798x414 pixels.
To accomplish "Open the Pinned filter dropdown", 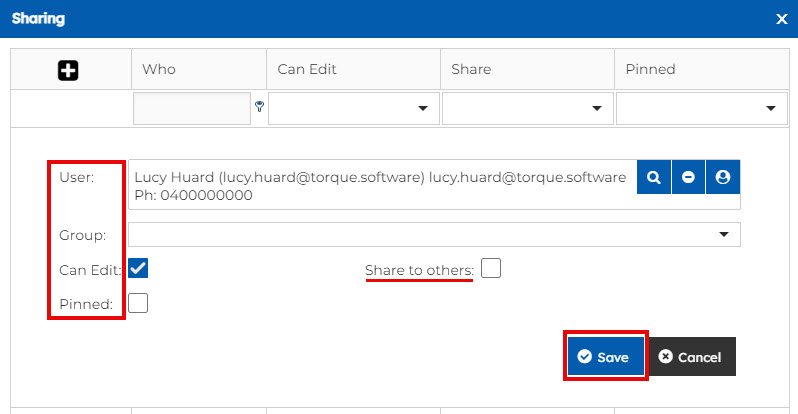I will pos(701,108).
